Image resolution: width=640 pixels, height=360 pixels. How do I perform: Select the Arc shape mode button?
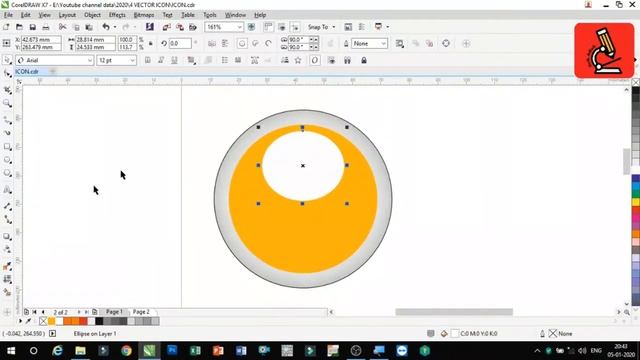tap(269, 43)
